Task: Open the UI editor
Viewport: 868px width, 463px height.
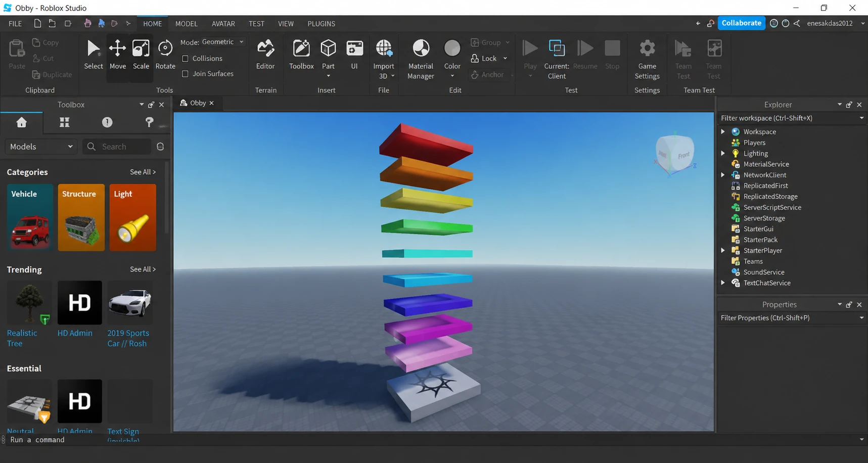Action: point(354,55)
